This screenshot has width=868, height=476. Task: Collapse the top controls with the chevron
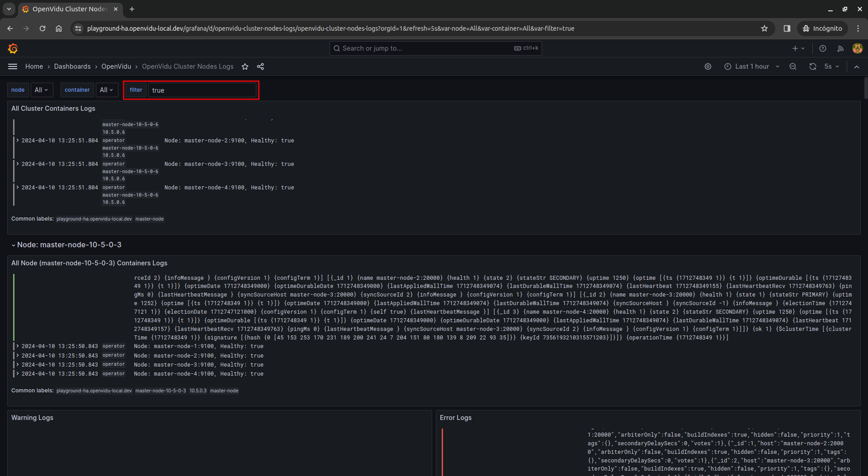[857, 66]
